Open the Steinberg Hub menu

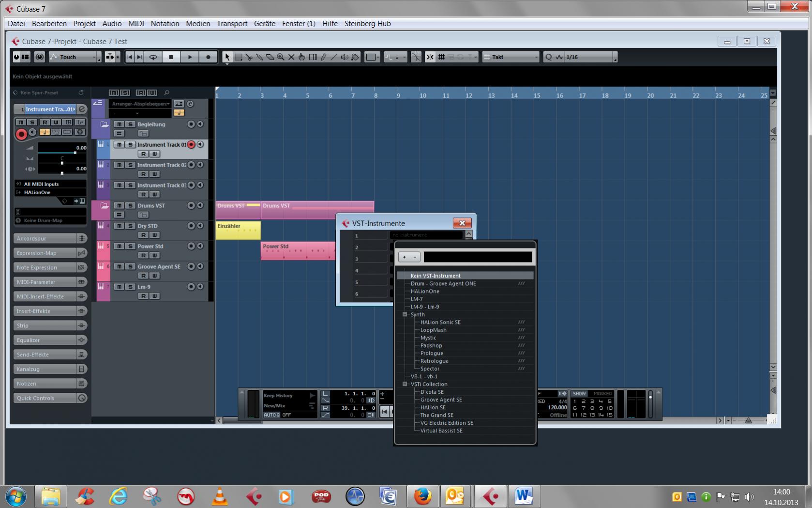click(367, 23)
